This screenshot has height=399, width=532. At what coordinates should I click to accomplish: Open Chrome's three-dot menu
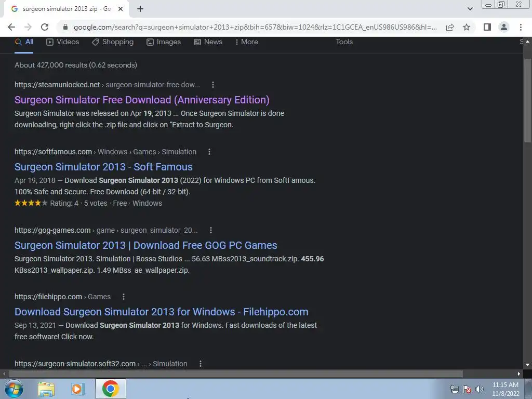click(521, 27)
